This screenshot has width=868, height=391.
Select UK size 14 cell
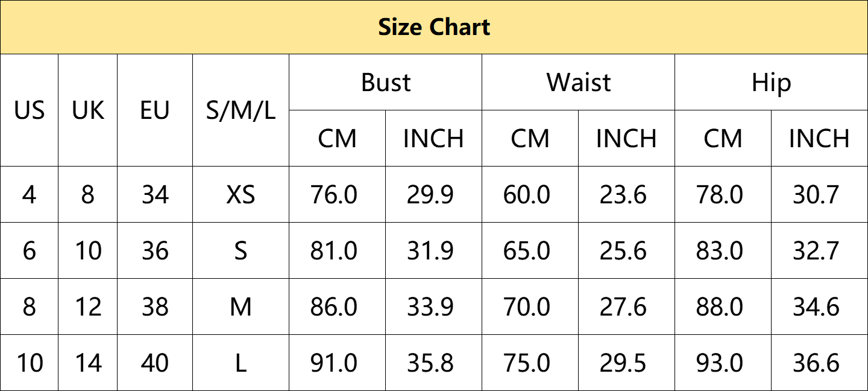pos(88,363)
